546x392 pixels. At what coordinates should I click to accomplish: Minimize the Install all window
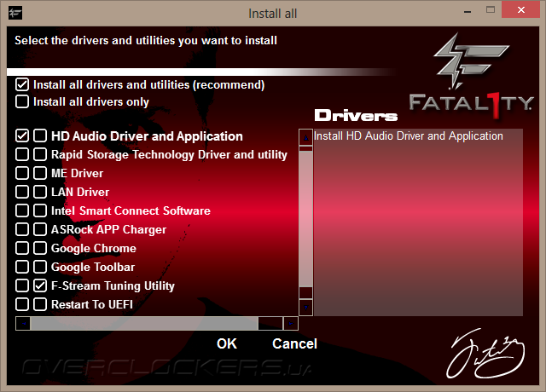(468, 11)
